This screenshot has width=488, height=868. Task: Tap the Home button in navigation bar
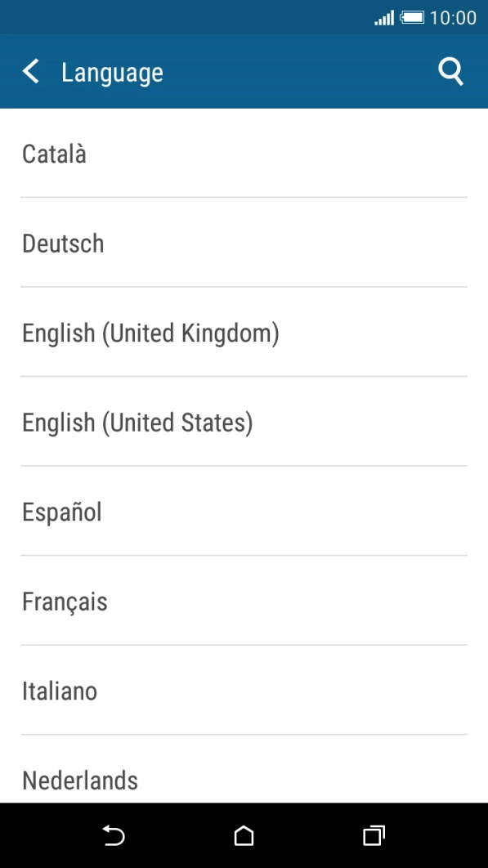(244, 836)
